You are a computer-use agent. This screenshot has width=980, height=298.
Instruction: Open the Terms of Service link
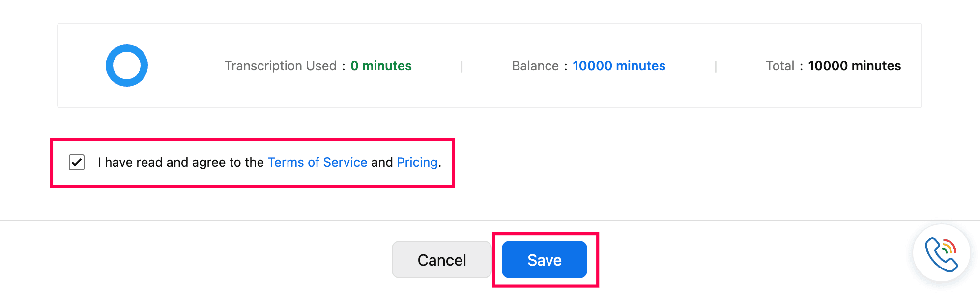317,162
